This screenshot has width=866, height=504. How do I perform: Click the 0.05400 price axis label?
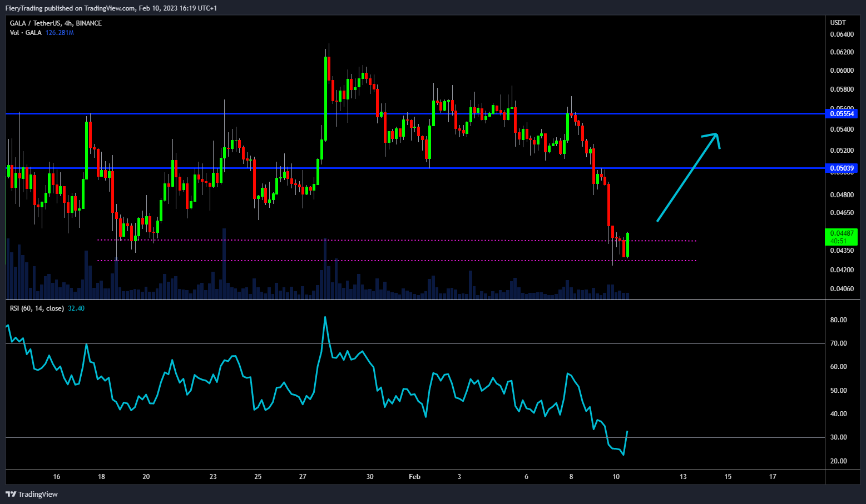coord(842,129)
